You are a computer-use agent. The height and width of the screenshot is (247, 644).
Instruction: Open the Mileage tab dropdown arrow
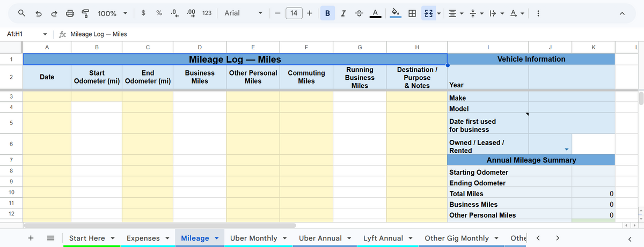[217, 238]
